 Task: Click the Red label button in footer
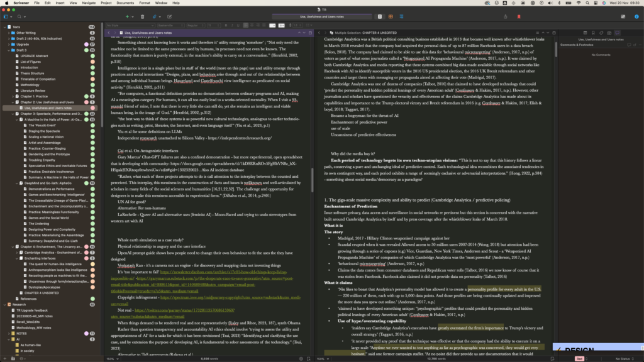point(579,359)
